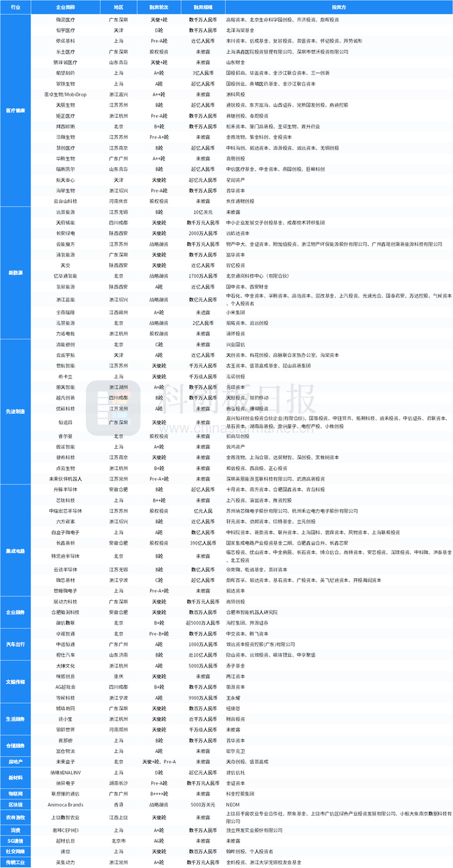Click company name 未来伙伴机器人

click(66, 479)
